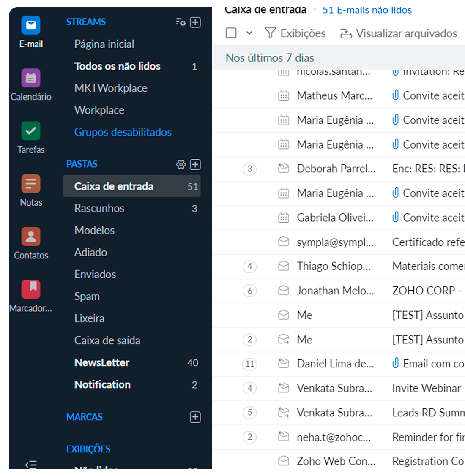Open the Contatos app icon
465x476 pixels.
(31, 237)
